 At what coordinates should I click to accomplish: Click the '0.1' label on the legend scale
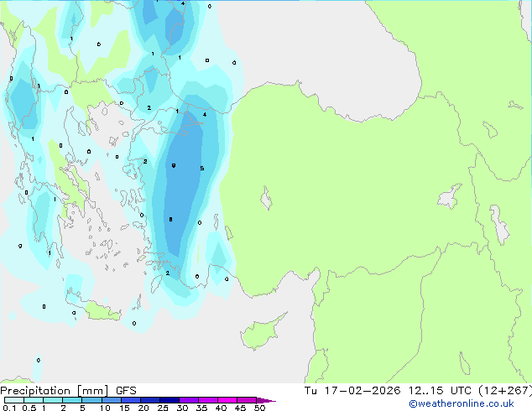tap(9, 408)
